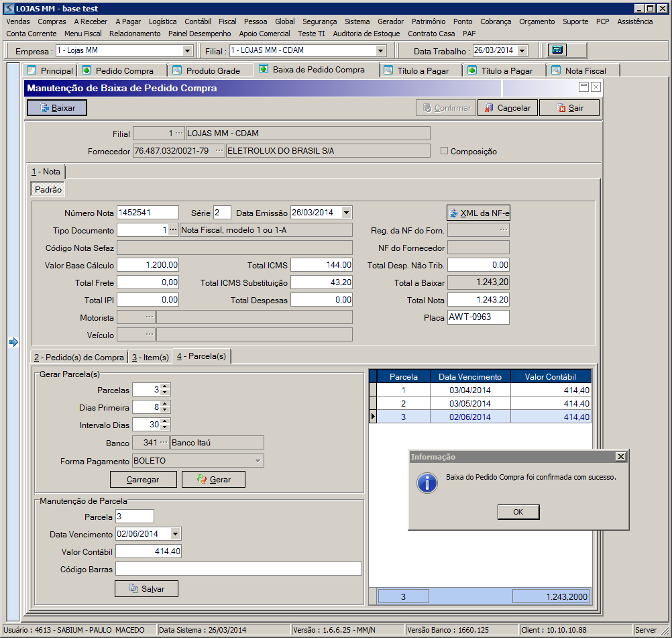Switch to the 3 - Item(s) tab
Screen dimensions: 672x638
coord(150,357)
